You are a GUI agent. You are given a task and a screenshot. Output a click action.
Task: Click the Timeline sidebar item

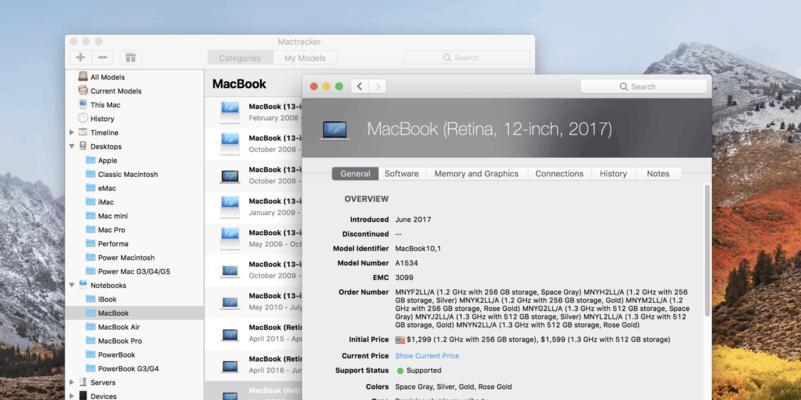[104, 132]
